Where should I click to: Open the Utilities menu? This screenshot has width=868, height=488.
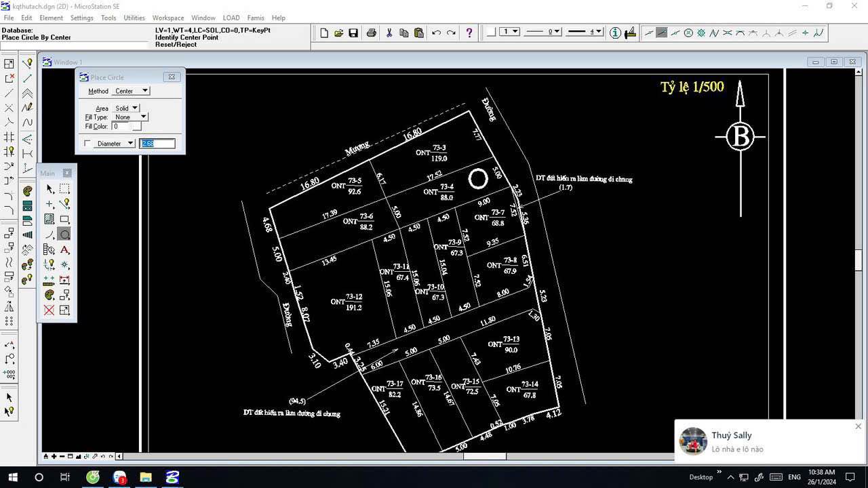click(134, 18)
